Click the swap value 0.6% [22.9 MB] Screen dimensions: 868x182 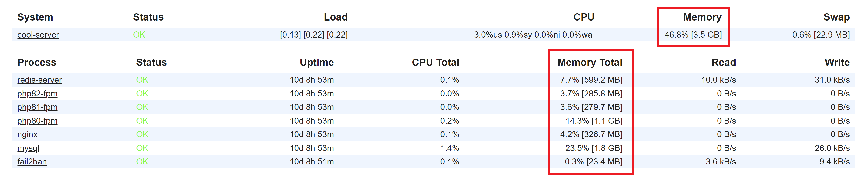click(x=821, y=35)
